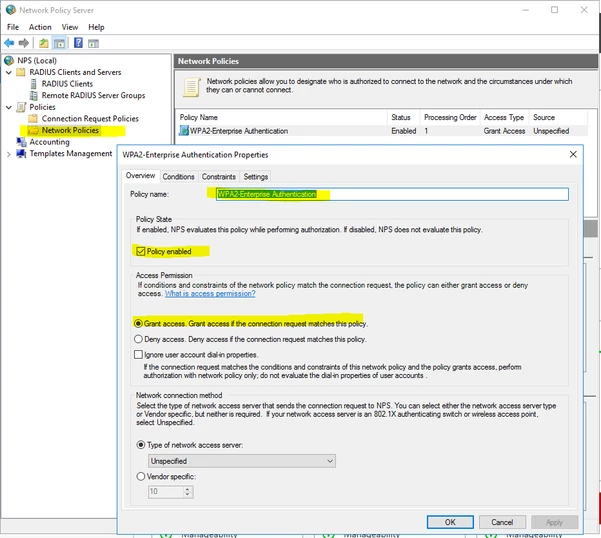
Task: Click the Grant Access cell in policy row
Action: pyautogui.click(x=504, y=131)
